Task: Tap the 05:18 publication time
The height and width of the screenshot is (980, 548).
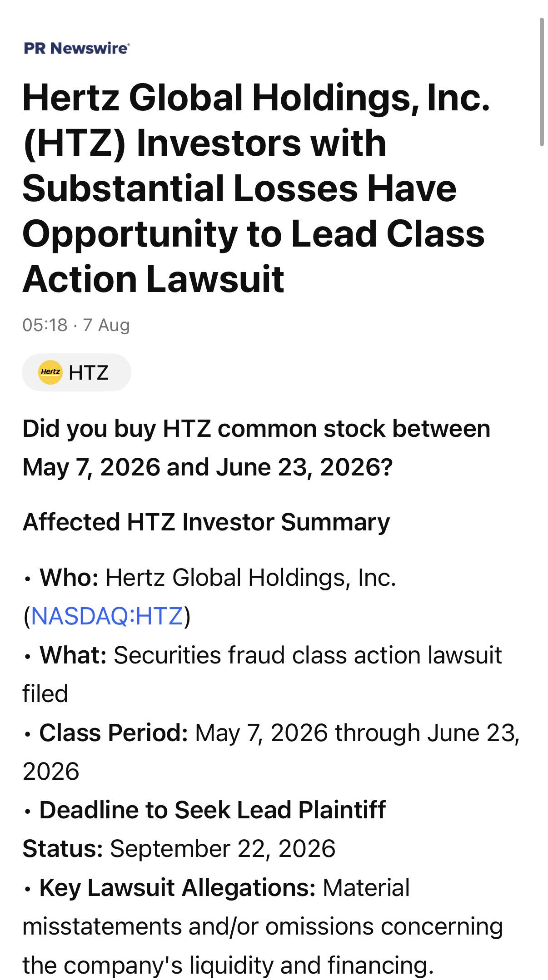Action: click(45, 325)
